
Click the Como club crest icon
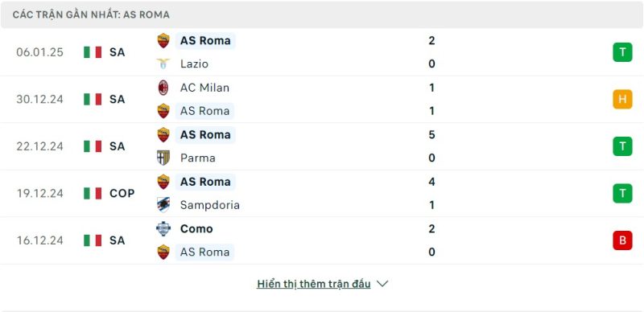[x=163, y=228]
